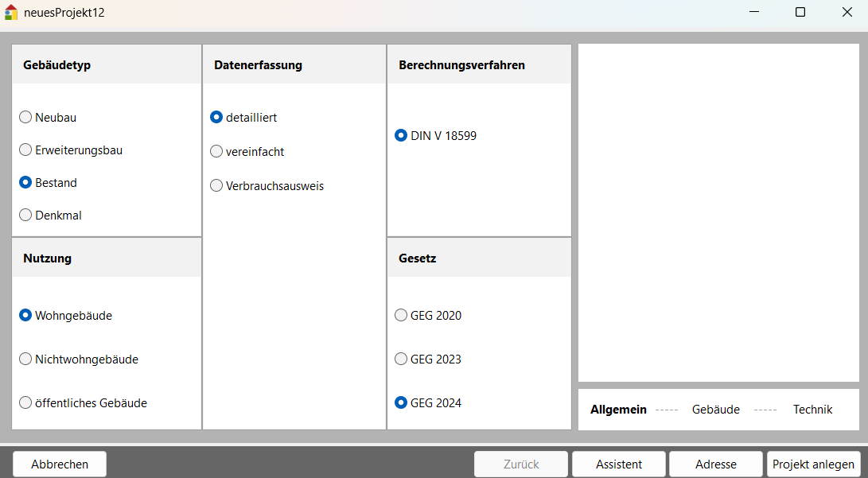Select the GEG 2020 law
Screen dimensions: 868x478
pos(401,316)
